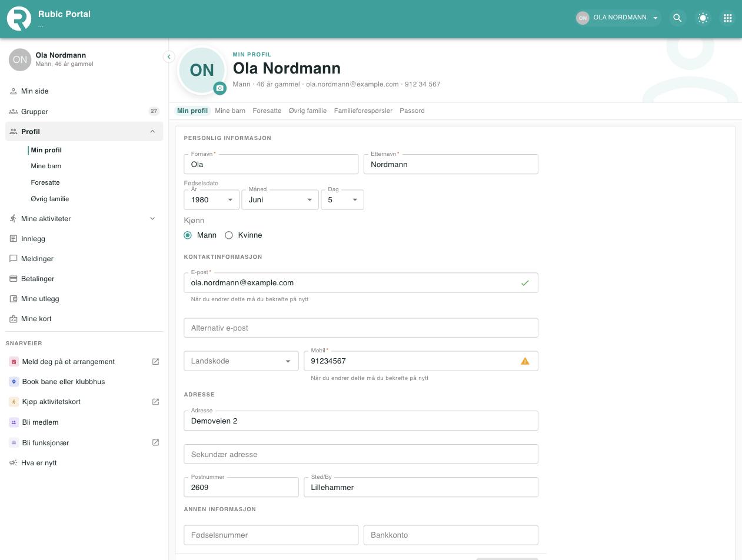Click the Mine aktiviteter running icon
Image resolution: width=742 pixels, height=560 pixels.
tap(14, 219)
